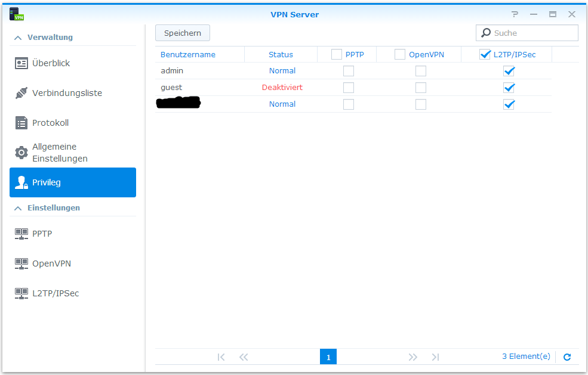The height and width of the screenshot is (375, 588).
Task: Sort by Benutzername column header
Action: pos(188,54)
